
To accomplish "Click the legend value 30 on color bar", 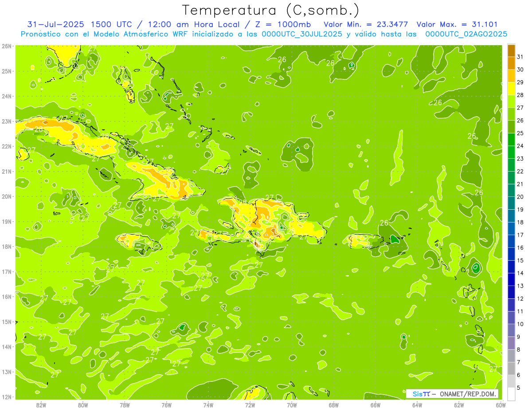I will pyautogui.click(x=520, y=70).
